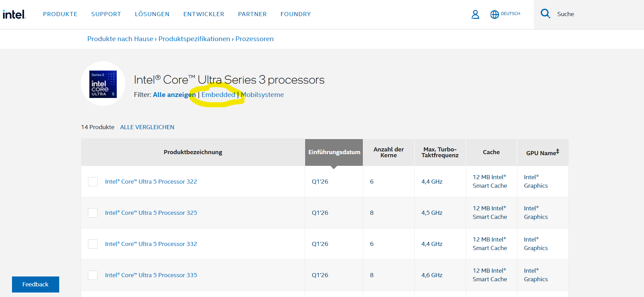
Task: Open the Produkte navigation menu
Action: pos(60,14)
